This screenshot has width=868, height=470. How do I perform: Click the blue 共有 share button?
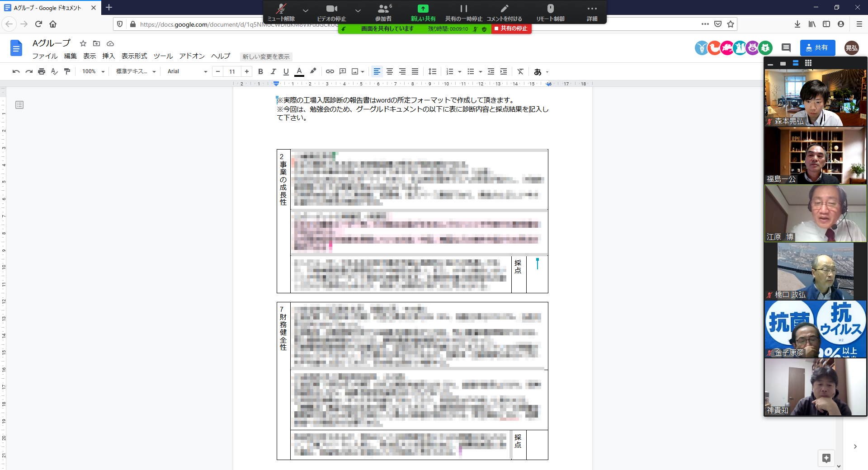817,47
